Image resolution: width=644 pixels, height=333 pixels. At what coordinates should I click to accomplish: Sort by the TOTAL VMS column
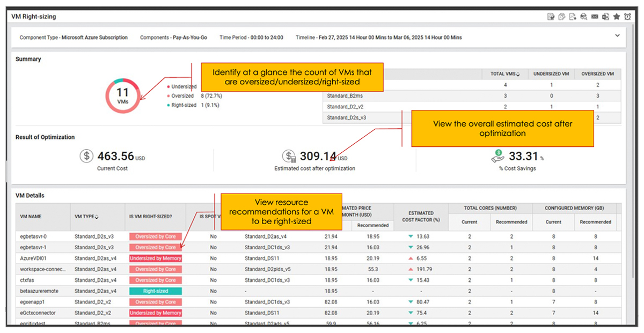[504, 73]
